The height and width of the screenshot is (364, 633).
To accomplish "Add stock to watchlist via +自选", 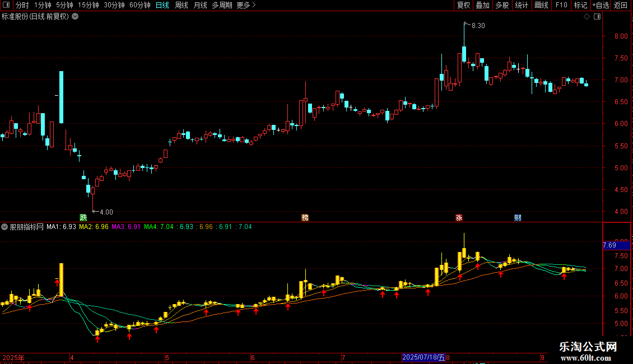I will [601, 5].
